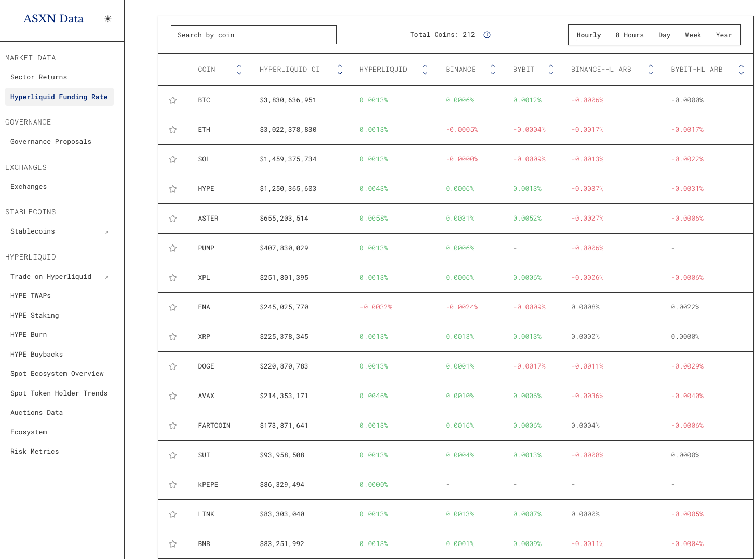Image resolution: width=756 pixels, height=559 pixels.
Task: Click the external link arrow beside Stablecoins
Action: click(x=106, y=232)
